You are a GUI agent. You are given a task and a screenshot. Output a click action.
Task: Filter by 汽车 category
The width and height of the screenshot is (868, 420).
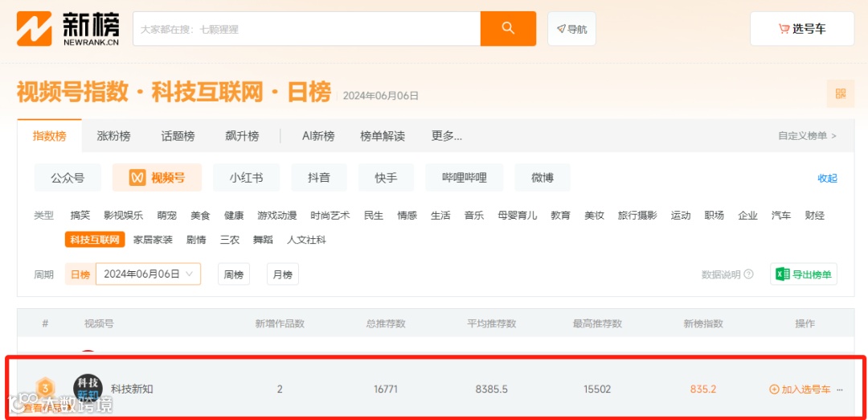tap(781, 216)
